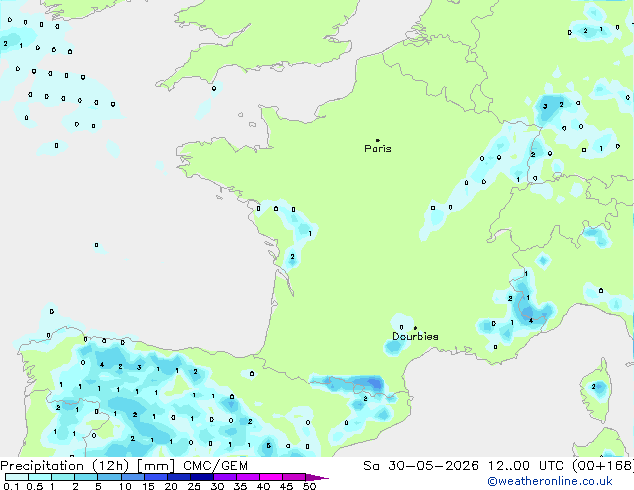Viewport: 634px width, 490px height.
Task: Select the legend swatch between 40 and 45
Action: (271, 477)
